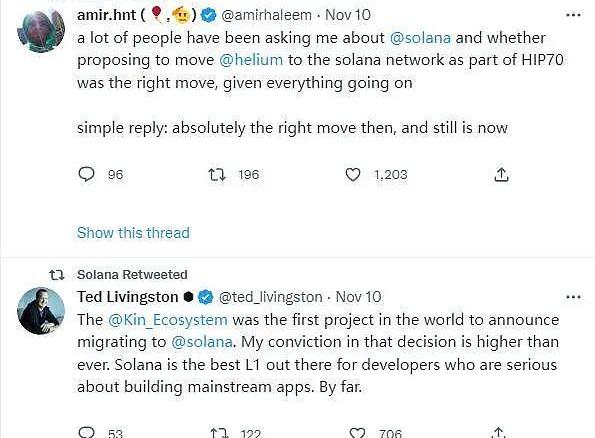Like amir.hnt's tweet with the heart icon
Image resolution: width=595 pixels, height=438 pixels.
click(353, 175)
